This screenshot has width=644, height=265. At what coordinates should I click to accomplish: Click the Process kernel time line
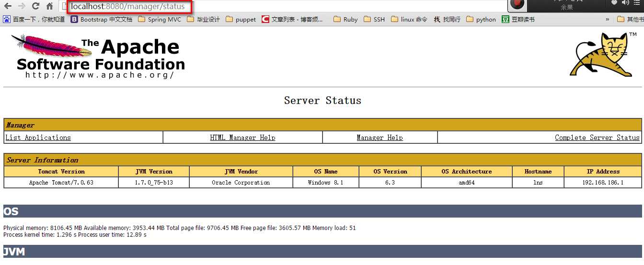click(75, 235)
